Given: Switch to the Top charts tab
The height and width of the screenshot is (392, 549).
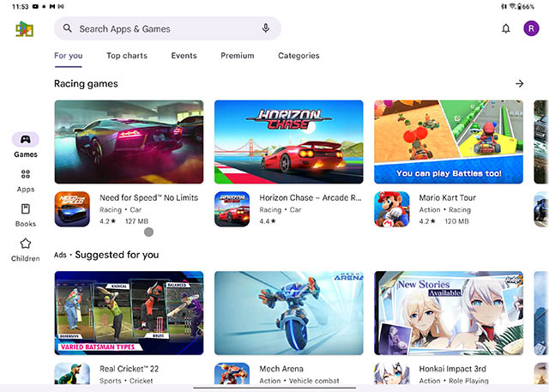Looking at the screenshot, I should click(127, 56).
